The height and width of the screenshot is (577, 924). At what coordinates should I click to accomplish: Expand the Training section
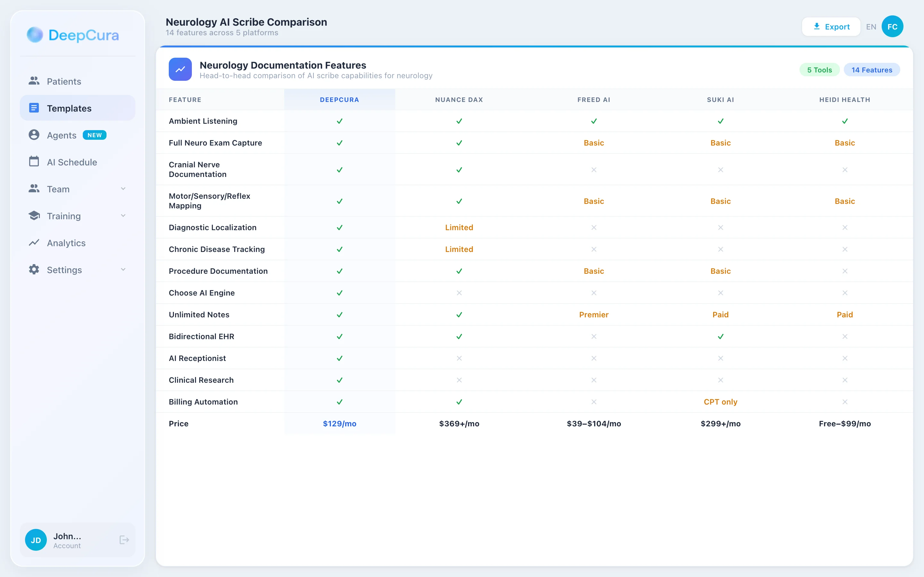click(x=123, y=216)
